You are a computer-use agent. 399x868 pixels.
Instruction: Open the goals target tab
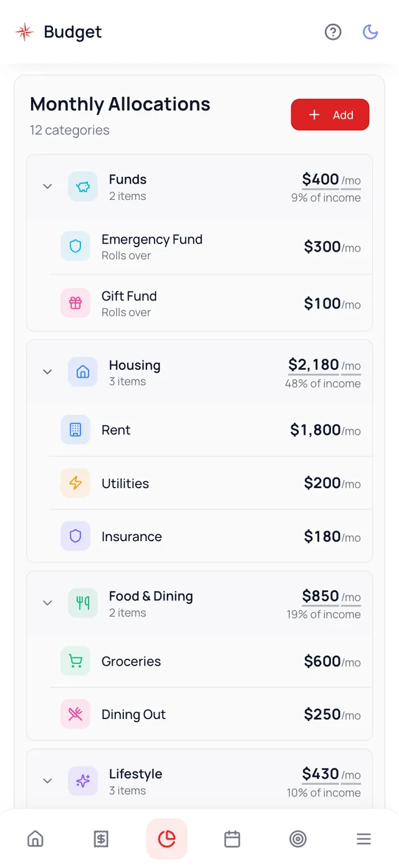coord(298,839)
